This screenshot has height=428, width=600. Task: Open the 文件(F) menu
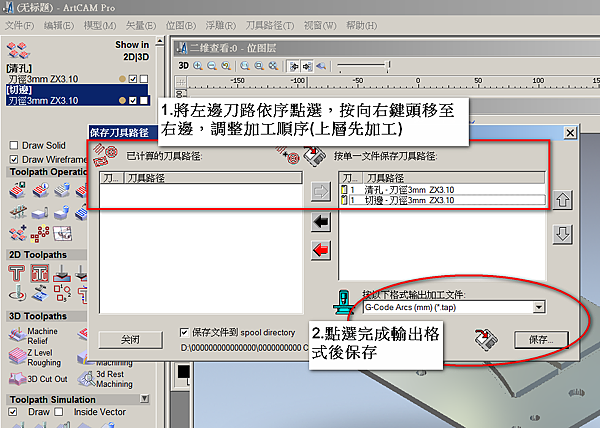tap(20, 26)
